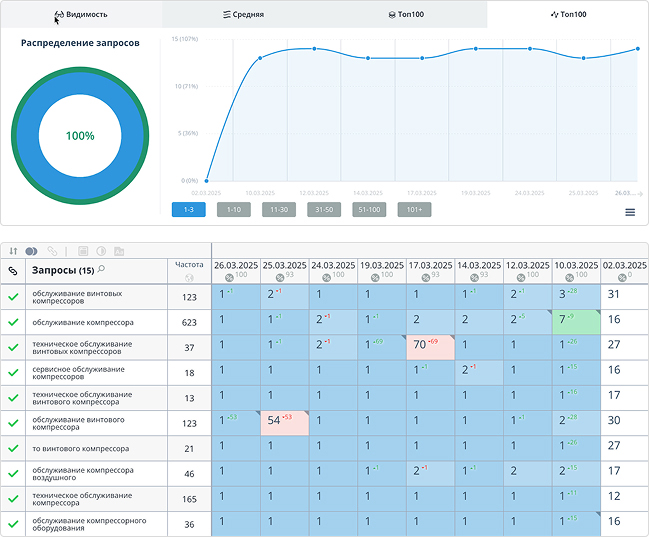The image size is (649, 537).
Task: Switch to the Видимость tab
Action: 81,15
